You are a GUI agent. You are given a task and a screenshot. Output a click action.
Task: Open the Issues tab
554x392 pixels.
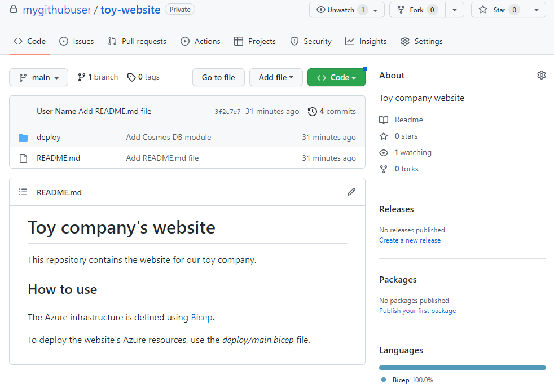[x=77, y=41]
